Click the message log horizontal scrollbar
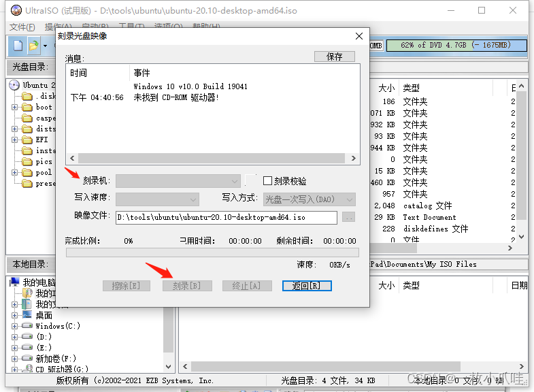This screenshot has height=392, width=534. [212, 159]
